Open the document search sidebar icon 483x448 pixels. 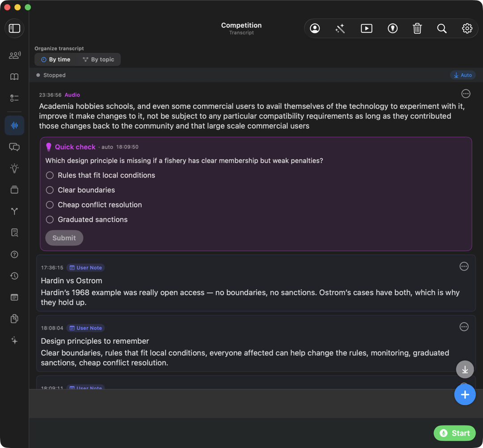point(14,233)
